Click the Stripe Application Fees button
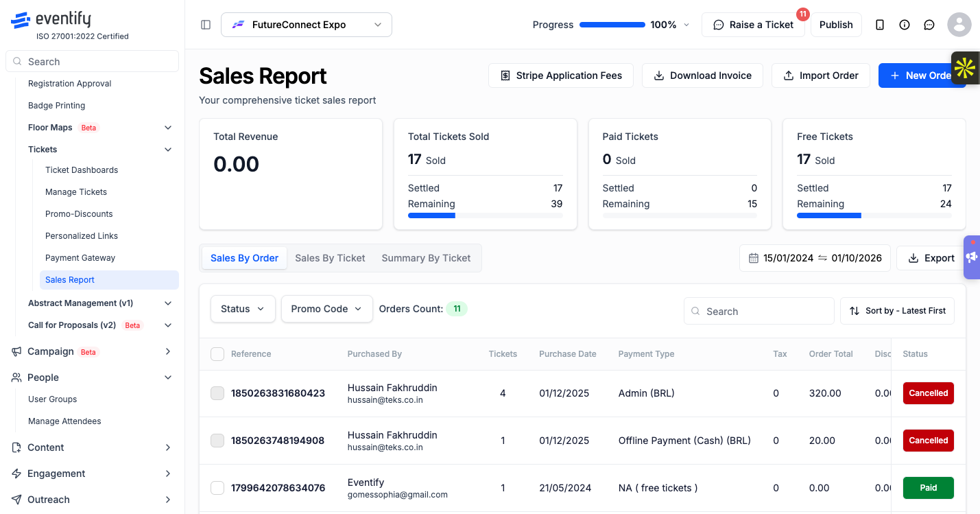The height and width of the screenshot is (514, 980). [561, 75]
